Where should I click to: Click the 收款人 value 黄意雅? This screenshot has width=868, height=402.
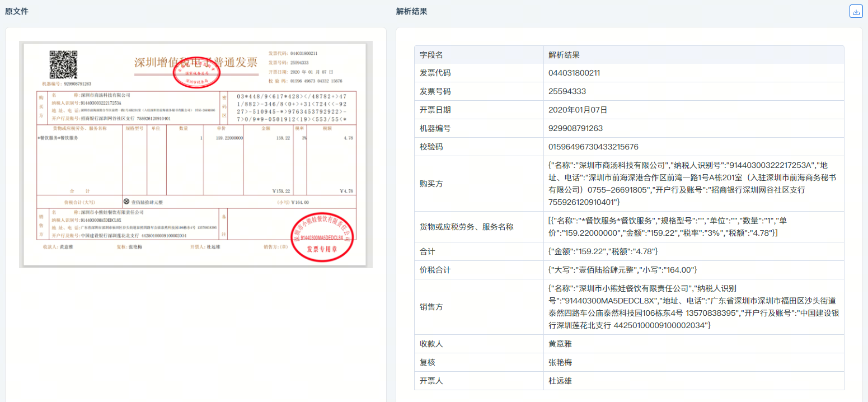pos(559,343)
